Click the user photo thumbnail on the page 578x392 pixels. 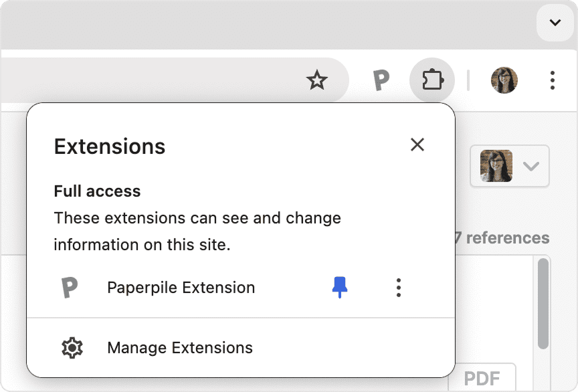(x=496, y=166)
